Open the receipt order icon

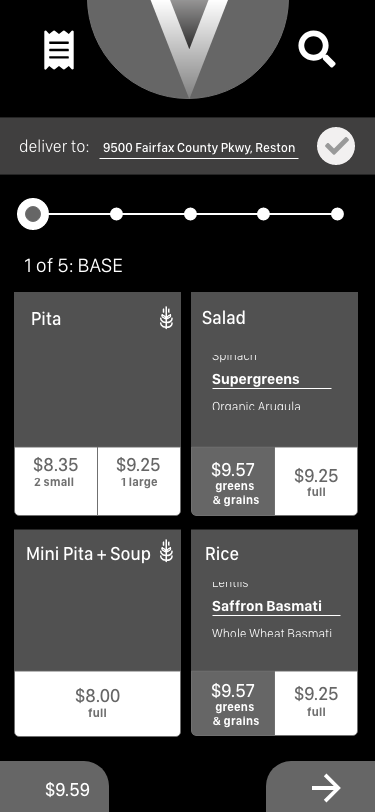[59, 50]
